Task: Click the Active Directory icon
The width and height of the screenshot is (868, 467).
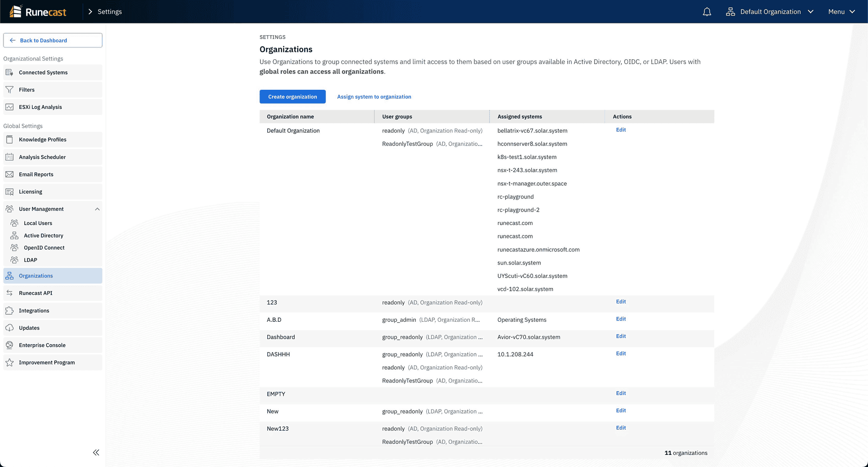Action: [x=14, y=235]
